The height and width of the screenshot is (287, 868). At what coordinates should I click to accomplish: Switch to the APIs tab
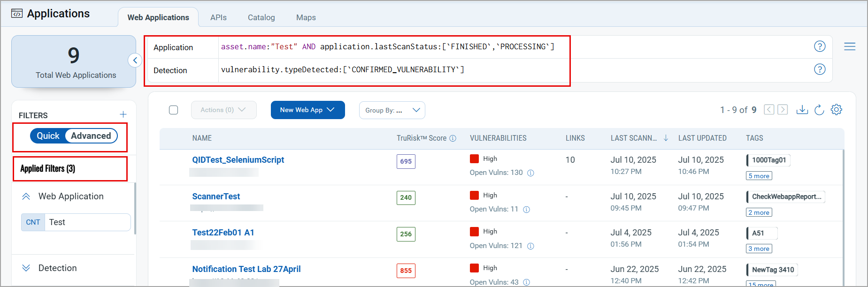pyautogui.click(x=218, y=17)
